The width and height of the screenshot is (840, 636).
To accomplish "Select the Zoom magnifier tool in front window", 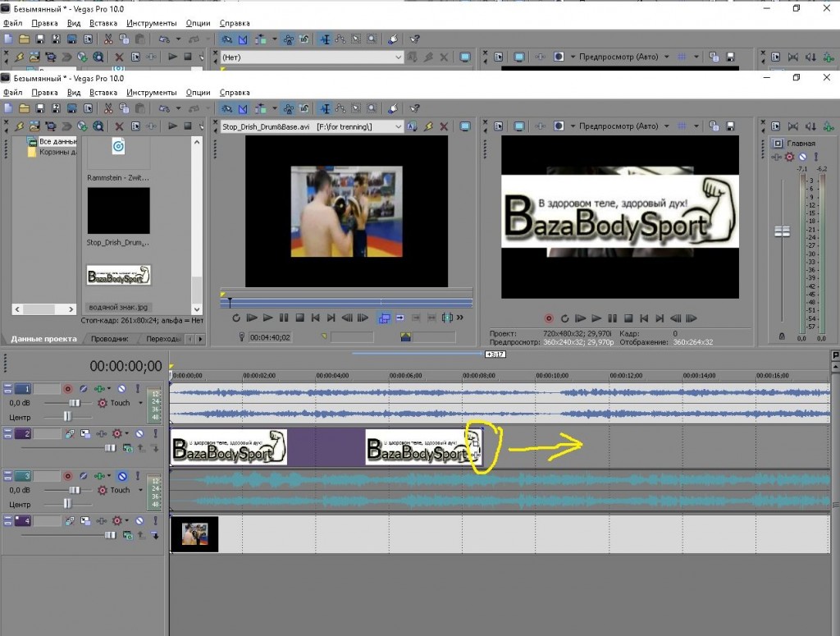I will pyautogui.click(x=372, y=108).
